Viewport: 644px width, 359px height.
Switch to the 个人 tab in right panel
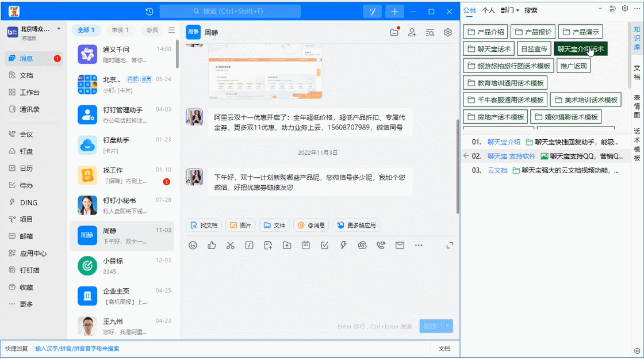[488, 10]
